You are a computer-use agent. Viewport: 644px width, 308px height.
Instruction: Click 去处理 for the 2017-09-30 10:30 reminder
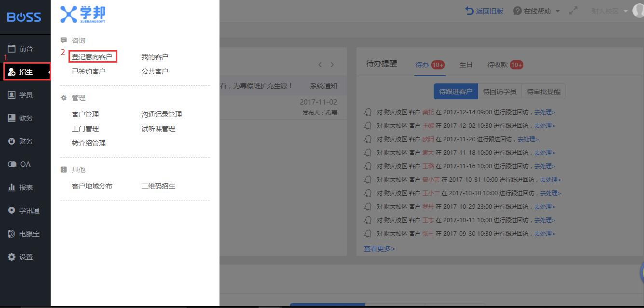coord(545,234)
